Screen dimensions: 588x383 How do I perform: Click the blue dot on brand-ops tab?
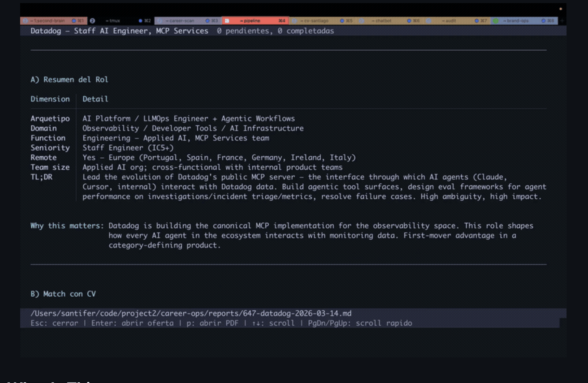[543, 21]
